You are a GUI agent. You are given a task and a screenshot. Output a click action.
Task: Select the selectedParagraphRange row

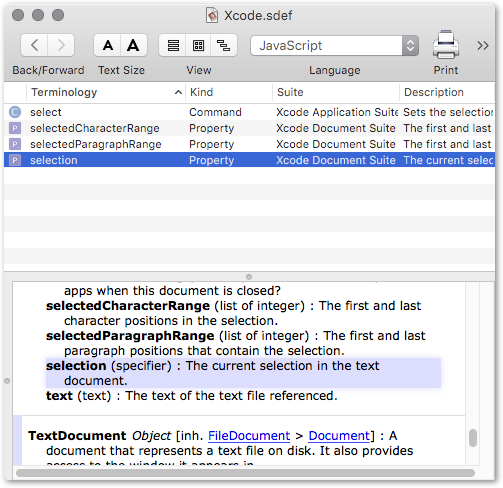point(249,144)
